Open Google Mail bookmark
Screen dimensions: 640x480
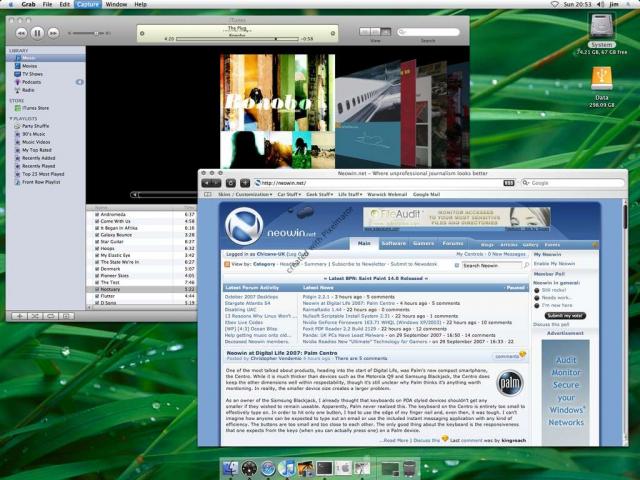[x=426, y=195]
